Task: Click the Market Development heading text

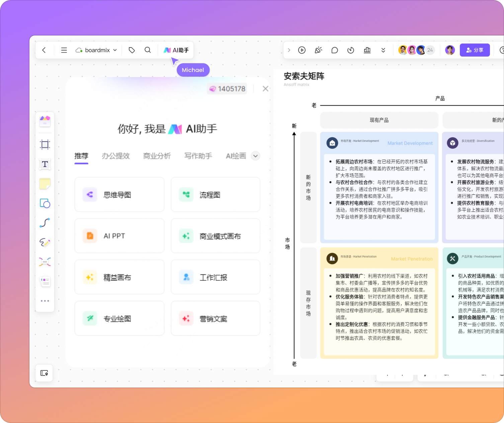Action: tap(410, 143)
